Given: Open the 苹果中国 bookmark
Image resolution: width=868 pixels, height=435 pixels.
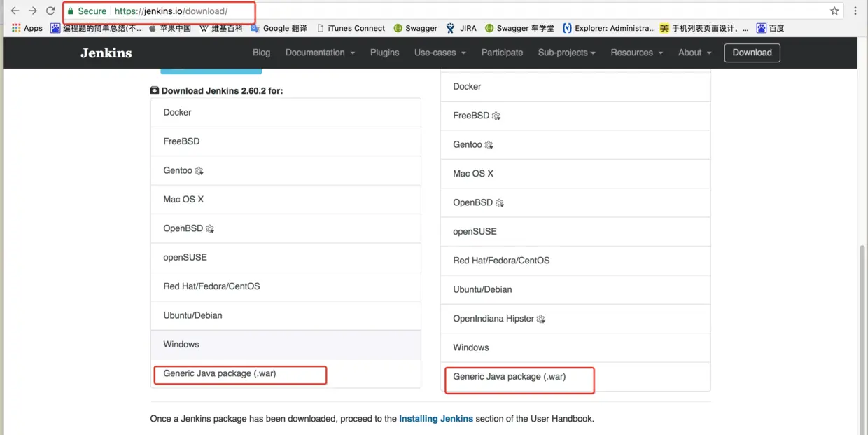Looking at the screenshot, I should (x=169, y=28).
